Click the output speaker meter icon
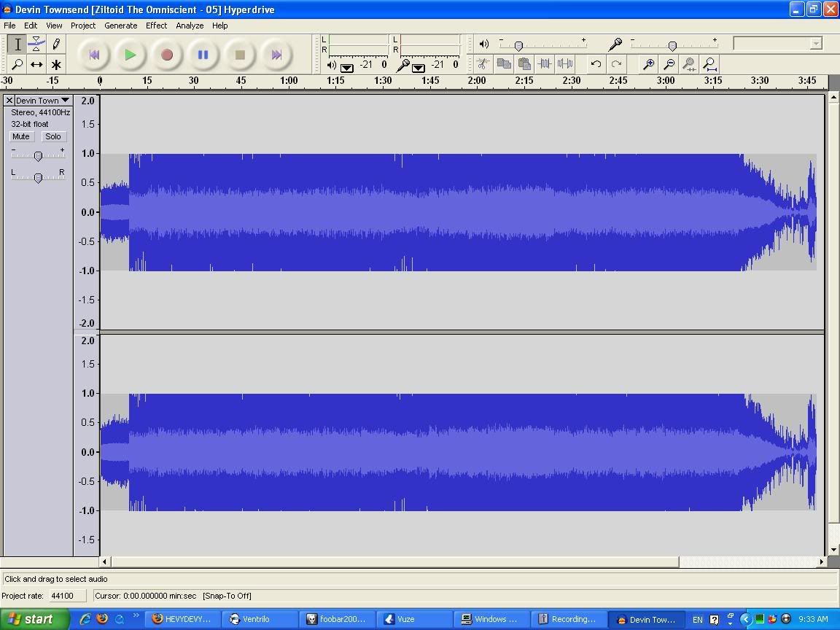The width and height of the screenshot is (840, 630). (332, 66)
